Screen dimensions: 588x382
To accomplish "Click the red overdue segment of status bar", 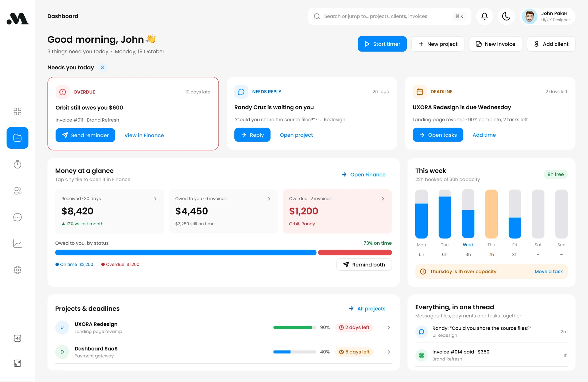I will point(355,253).
